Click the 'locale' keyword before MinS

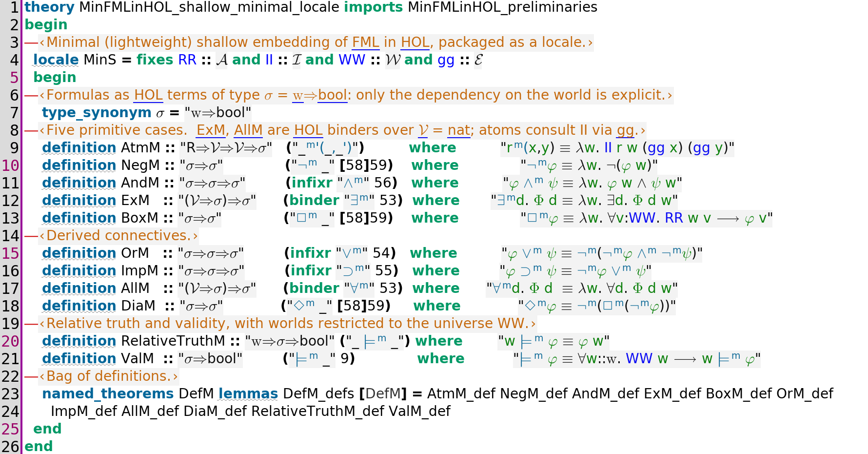pyautogui.click(x=56, y=60)
